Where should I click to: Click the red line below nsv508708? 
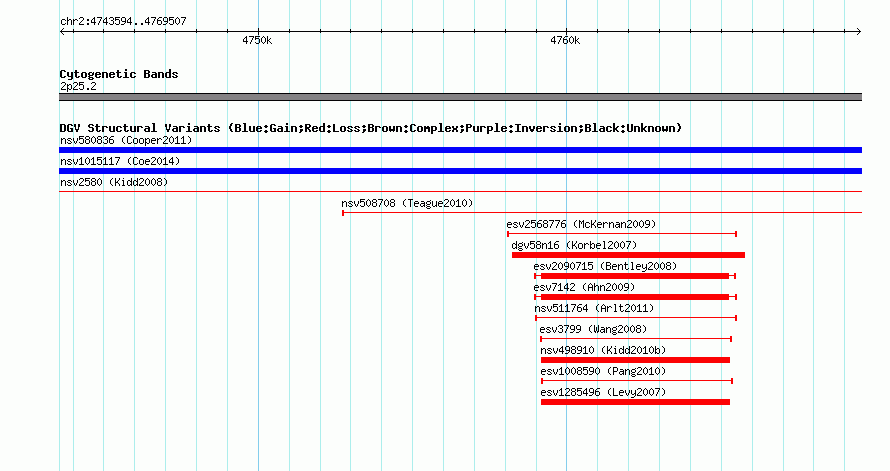[x=602, y=213]
